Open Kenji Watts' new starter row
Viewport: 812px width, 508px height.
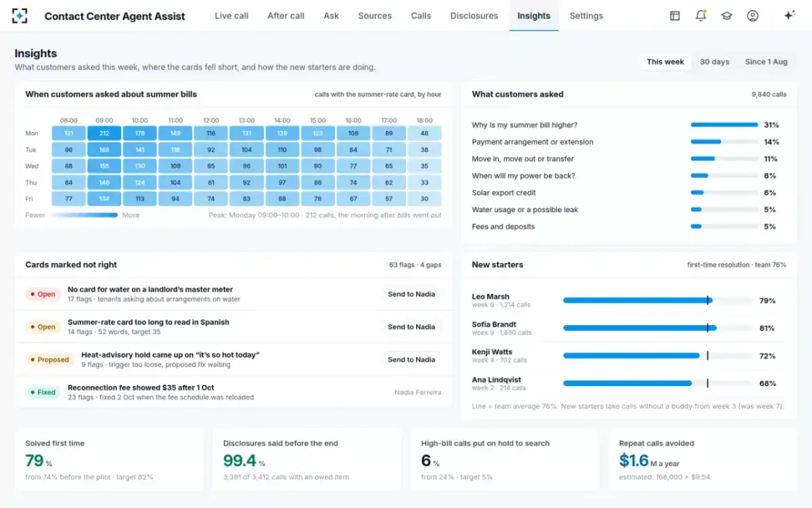(629, 356)
